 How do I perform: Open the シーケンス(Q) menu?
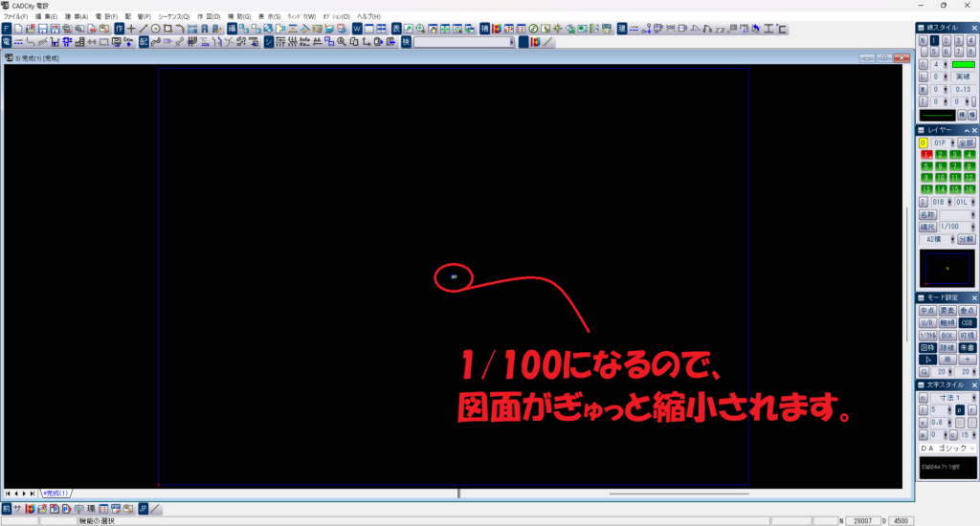173,17
